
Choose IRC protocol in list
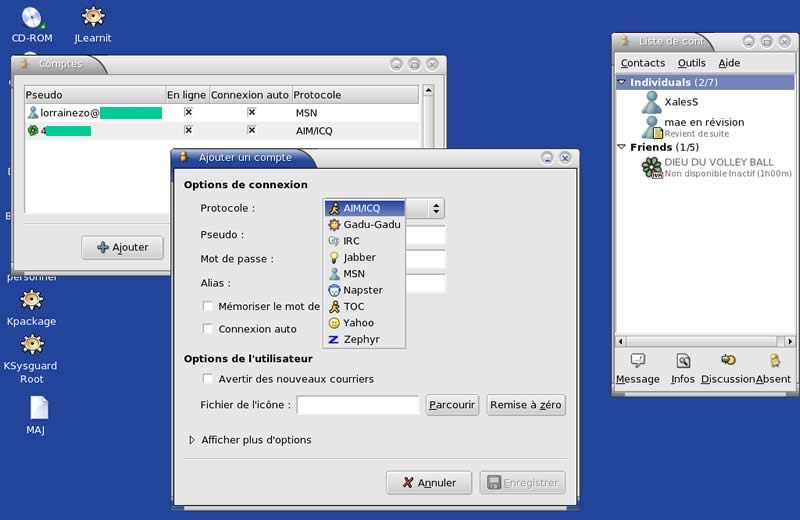[x=364, y=241]
